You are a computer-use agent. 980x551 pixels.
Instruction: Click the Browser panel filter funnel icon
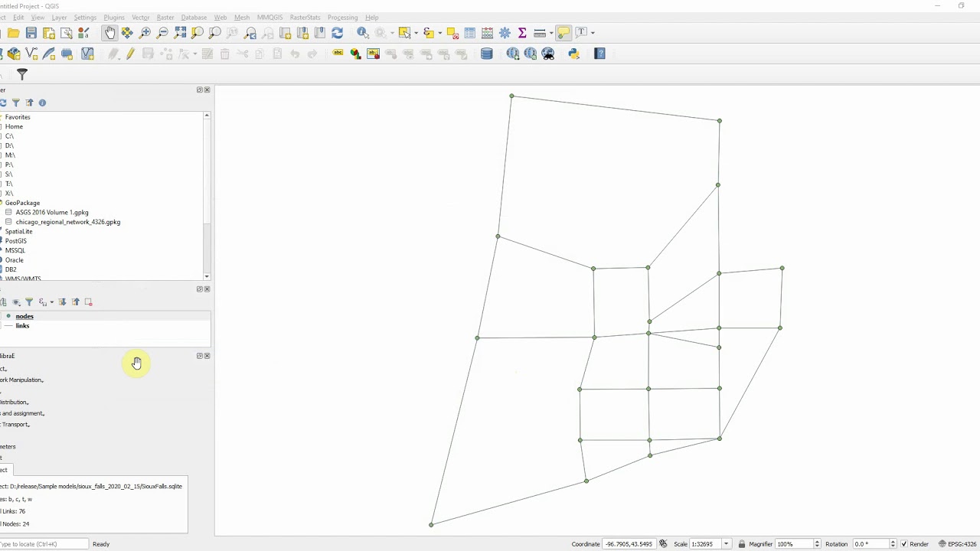click(x=16, y=103)
